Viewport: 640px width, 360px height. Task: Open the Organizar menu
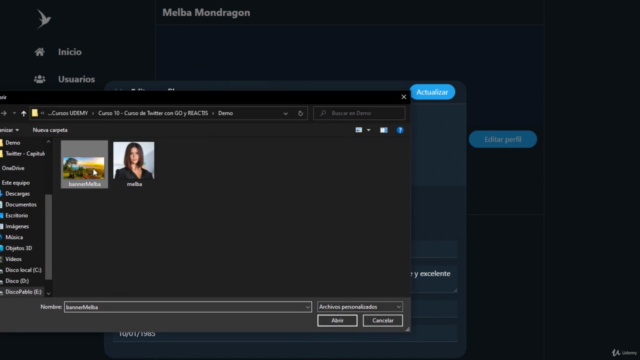(x=9, y=130)
